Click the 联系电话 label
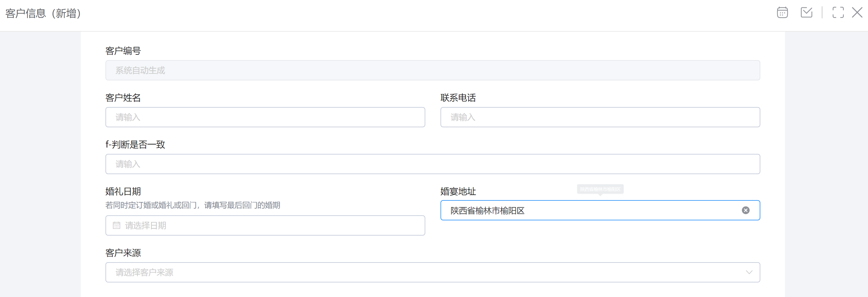 458,98
